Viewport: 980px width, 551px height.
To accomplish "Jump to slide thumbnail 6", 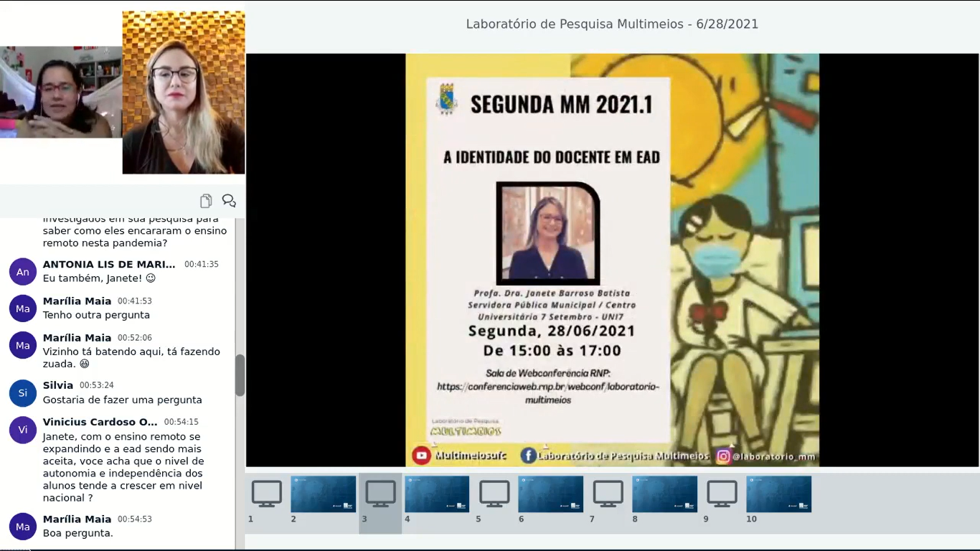I will point(550,494).
